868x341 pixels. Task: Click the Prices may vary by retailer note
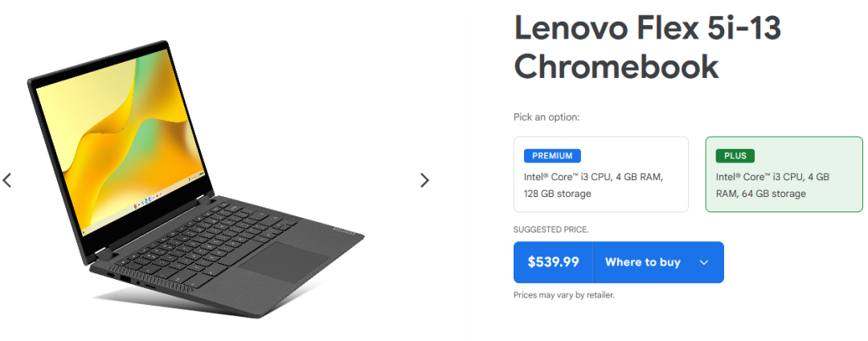point(563,295)
